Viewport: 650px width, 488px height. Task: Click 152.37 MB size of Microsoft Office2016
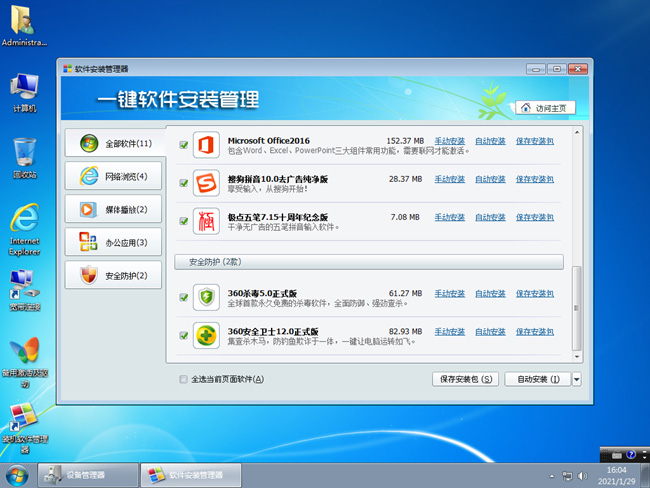pos(405,141)
